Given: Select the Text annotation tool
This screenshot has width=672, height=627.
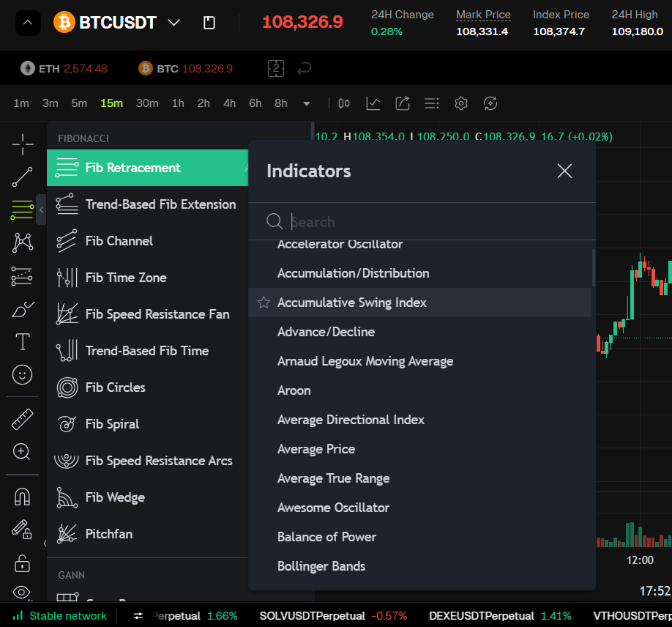Looking at the screenshot, I should click(x=23, y=342).
